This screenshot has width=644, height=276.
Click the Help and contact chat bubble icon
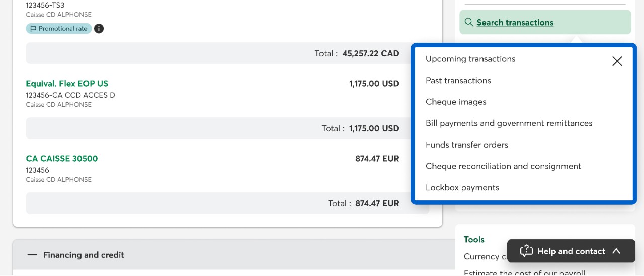(x=526, y=251)
